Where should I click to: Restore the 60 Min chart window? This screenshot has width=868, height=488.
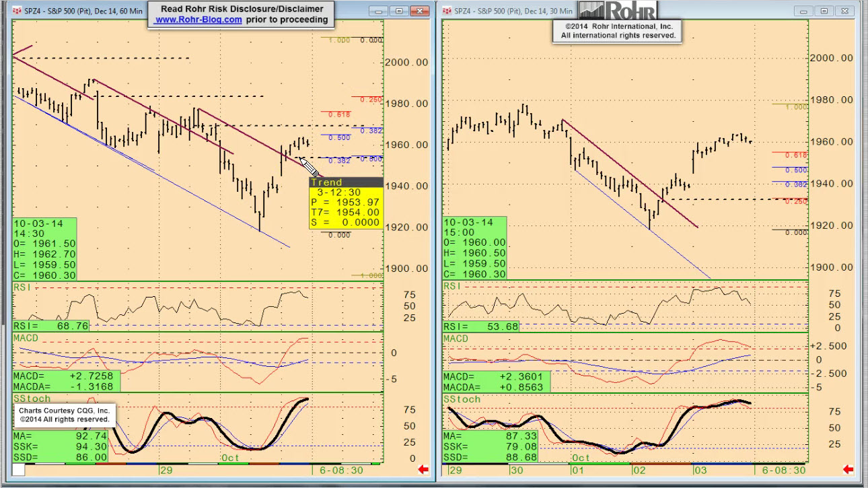[x=399, y=11]
